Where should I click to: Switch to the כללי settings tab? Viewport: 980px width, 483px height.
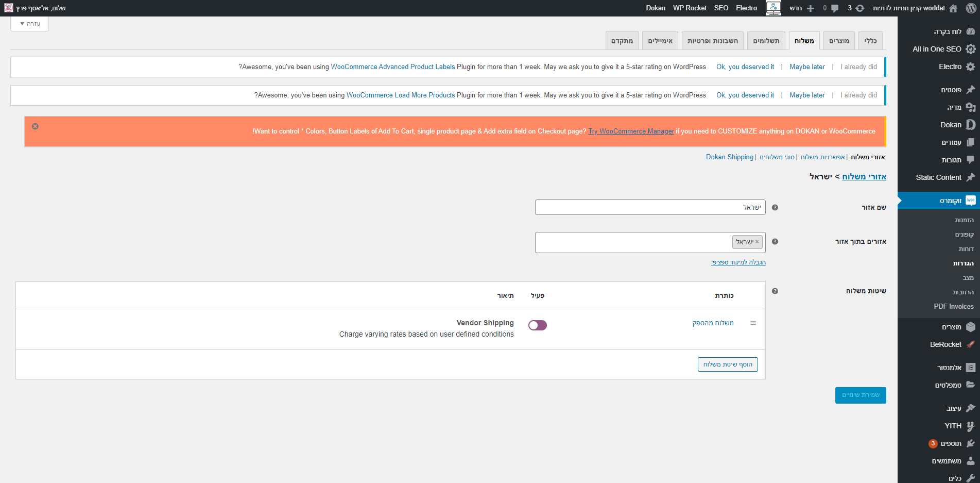coord(871,41)
